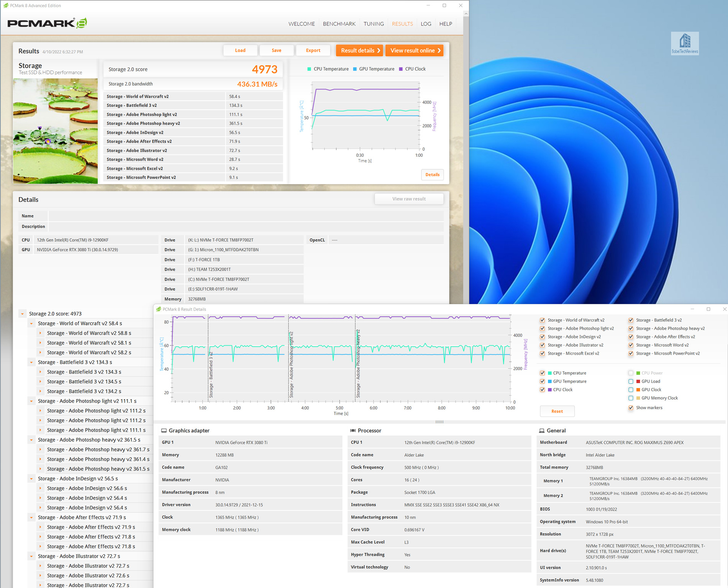Screen dimensions: 728x588
Task: Click the Load results button
Action: pyautogui.click(x=240, y=51)
